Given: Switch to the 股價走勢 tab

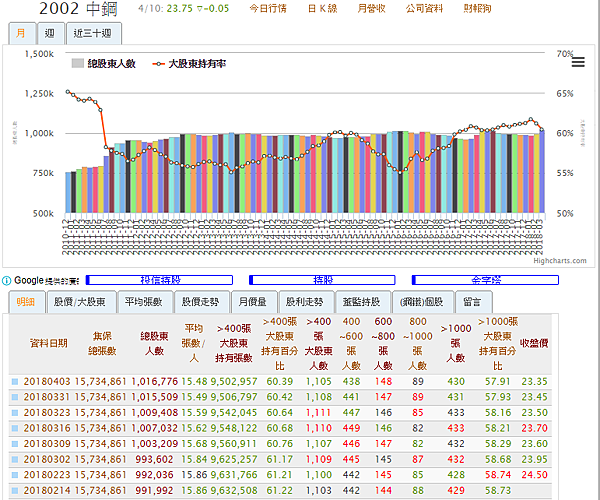Looking at the screenshot, I should point(201,302).
